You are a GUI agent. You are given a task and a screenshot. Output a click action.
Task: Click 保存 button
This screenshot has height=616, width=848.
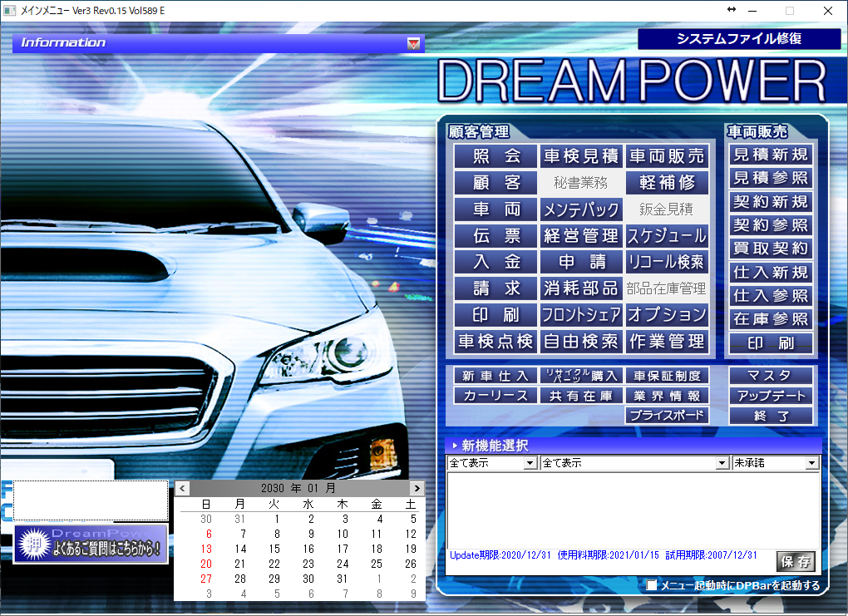(x=796, y=562)
